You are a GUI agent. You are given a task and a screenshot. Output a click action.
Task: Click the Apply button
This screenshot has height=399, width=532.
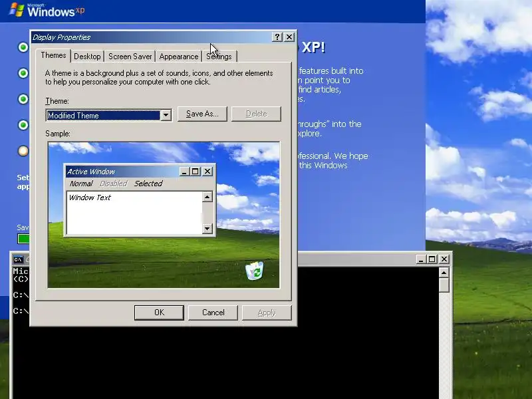coord(267,313)
